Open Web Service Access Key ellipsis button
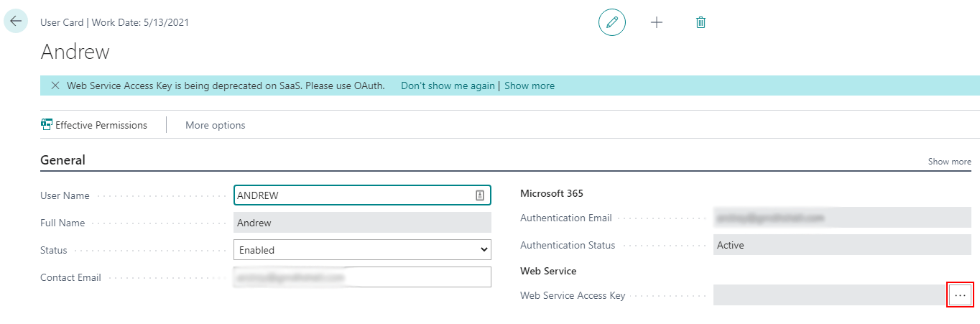The width and height of the screenshot is (980, 324). 960,295
